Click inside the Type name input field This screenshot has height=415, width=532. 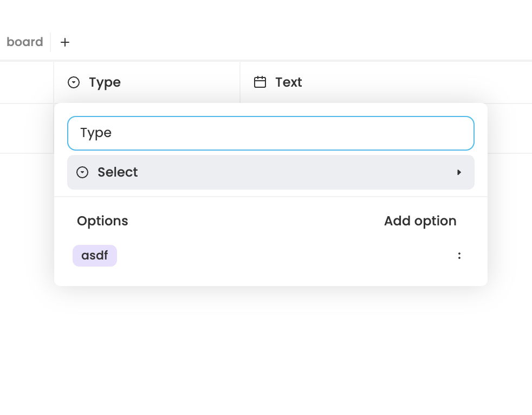(x=271, y=133)
